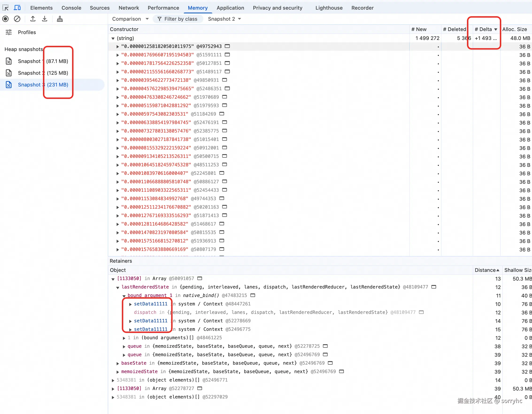The height and width of the screenshot is (414, 532).
Task: Click the load profile upload icon
Action: (33, 19)
